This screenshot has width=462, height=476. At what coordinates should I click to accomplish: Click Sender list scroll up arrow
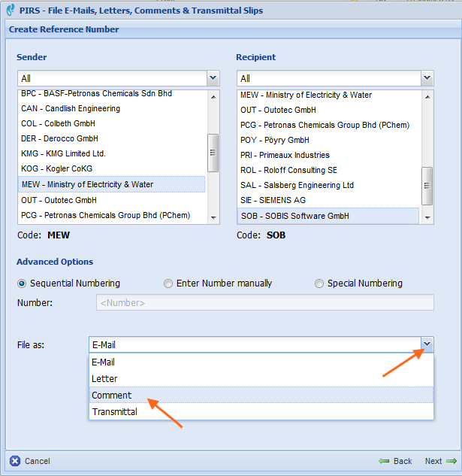click(213, 97)
